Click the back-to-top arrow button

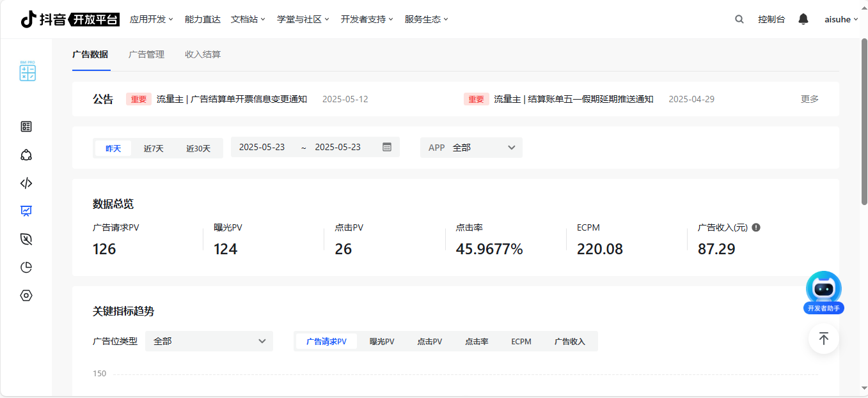click(x=824, y=339)
